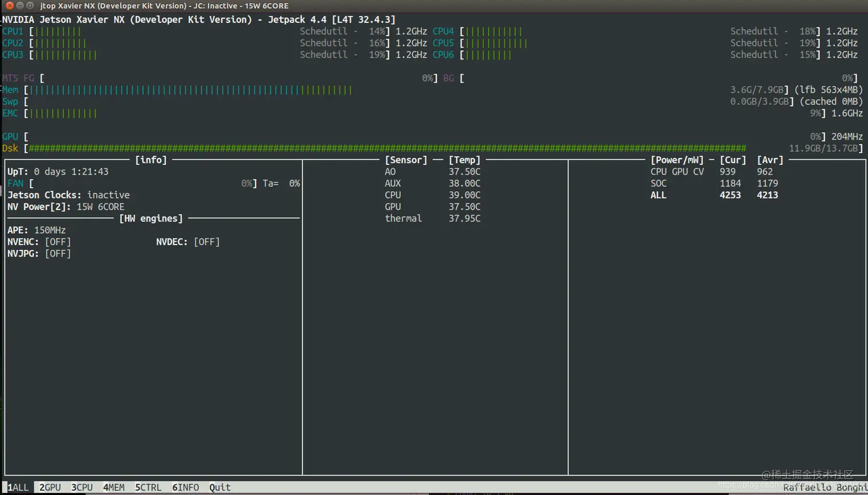Select the BG label
Image resolution: width=868 pixels, height=495 pixels.
(x=448, y=78)
